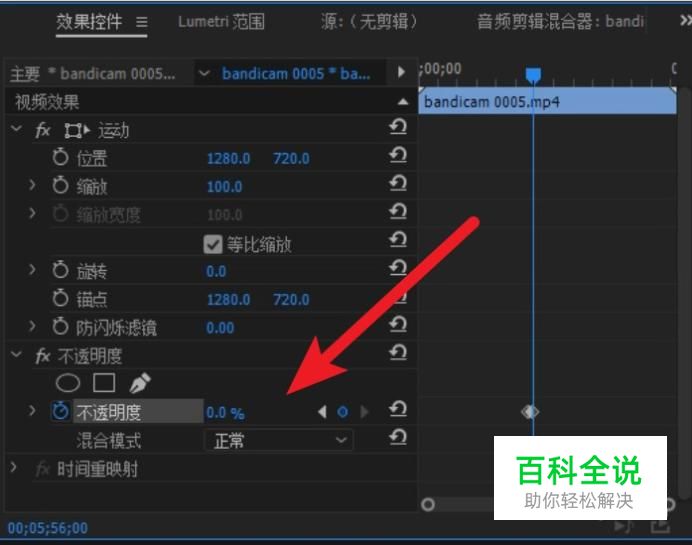This screenshot has width=692, height=545.
Task: Expand the 缩放 property
Action: point(32,185)
